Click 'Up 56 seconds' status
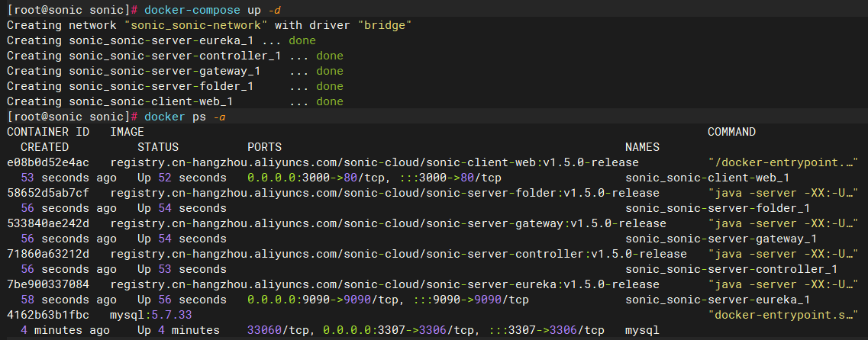868x340 pixels. (182, 300)
